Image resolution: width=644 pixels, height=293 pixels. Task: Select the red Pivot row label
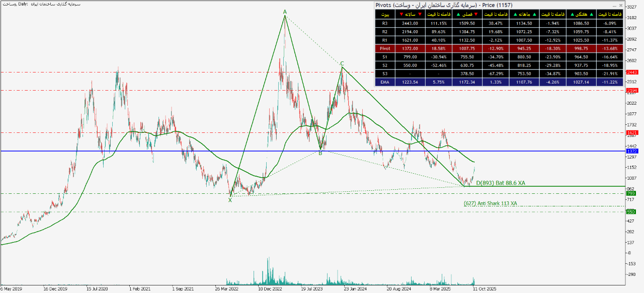click(385, 48)
